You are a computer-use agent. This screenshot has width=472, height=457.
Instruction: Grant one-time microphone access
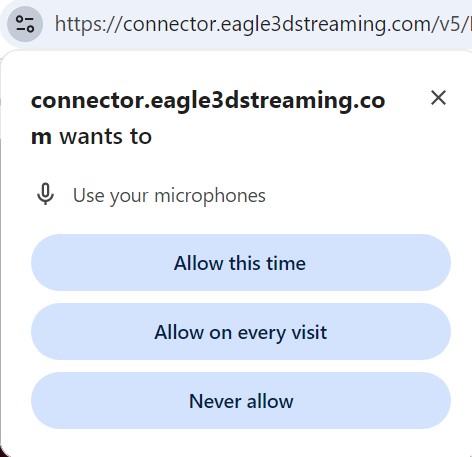(241, 263)
